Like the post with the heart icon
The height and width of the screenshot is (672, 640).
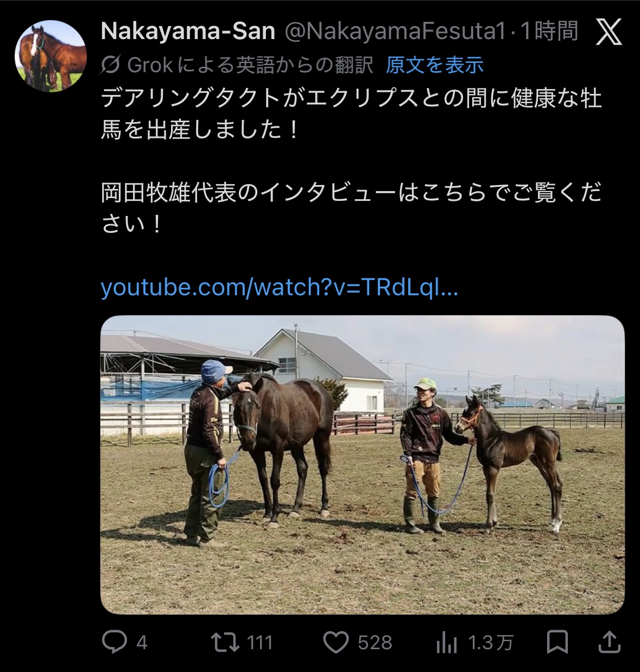336,643
